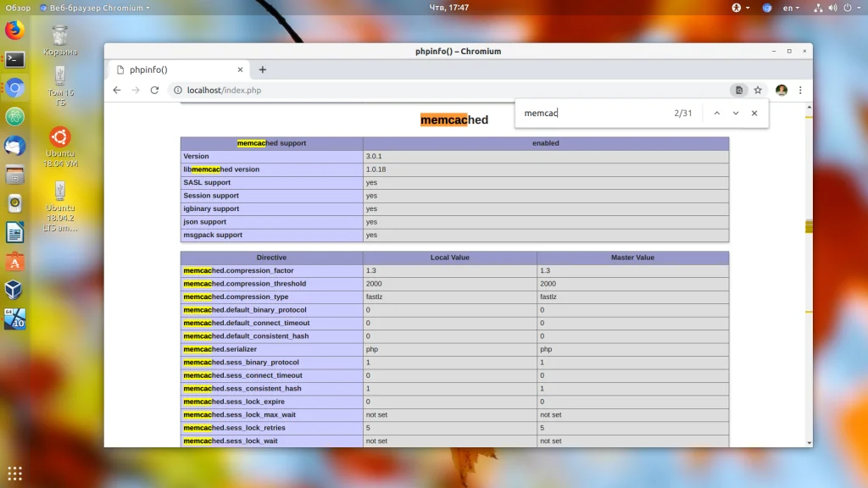Click Обзор in the top bar
Image resolution: width=868 pixels, height=488 pixels.
click(x=19, y=8)
